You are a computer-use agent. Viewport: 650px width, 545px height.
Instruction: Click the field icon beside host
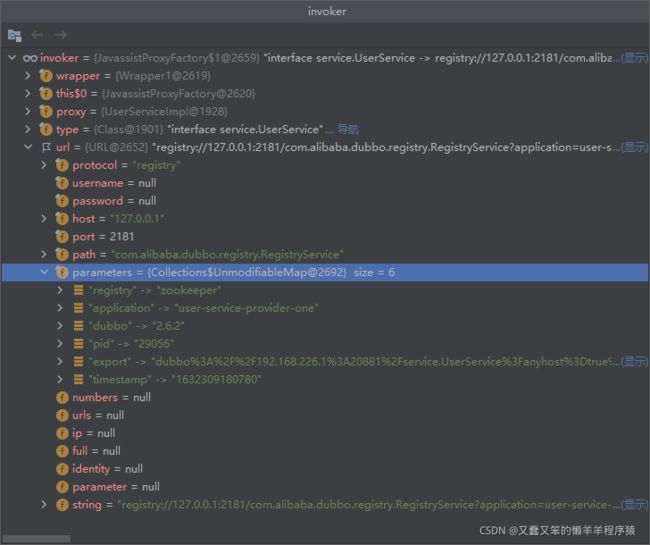click(x=62, y=219)
